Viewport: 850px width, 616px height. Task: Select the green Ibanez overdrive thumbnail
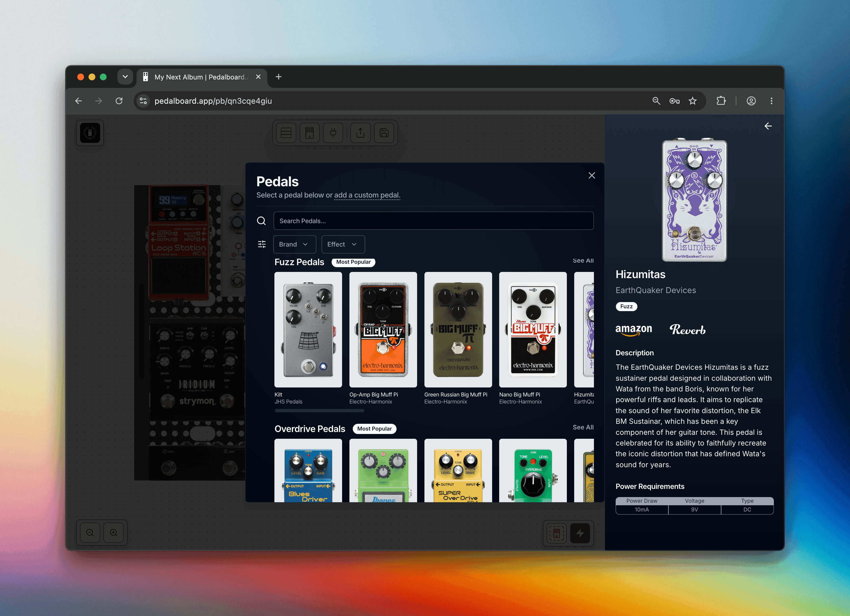(x=383, y=471)
